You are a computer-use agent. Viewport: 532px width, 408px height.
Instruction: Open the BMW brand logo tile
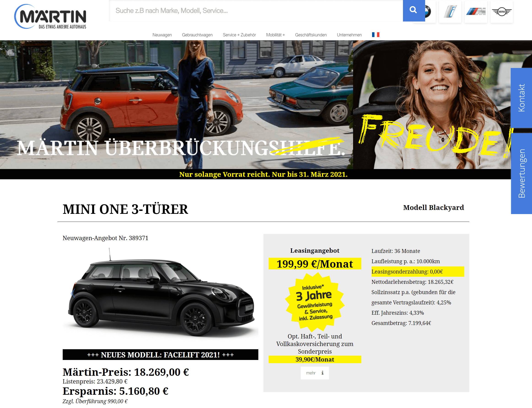pos(430,12)
